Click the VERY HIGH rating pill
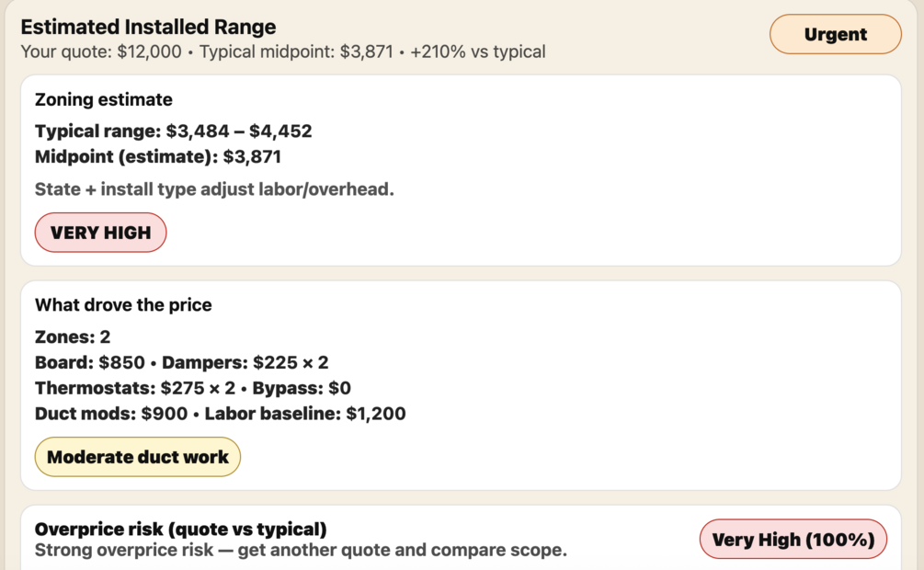The width and height of the screenshot is (924, 570). click(100, 233)
